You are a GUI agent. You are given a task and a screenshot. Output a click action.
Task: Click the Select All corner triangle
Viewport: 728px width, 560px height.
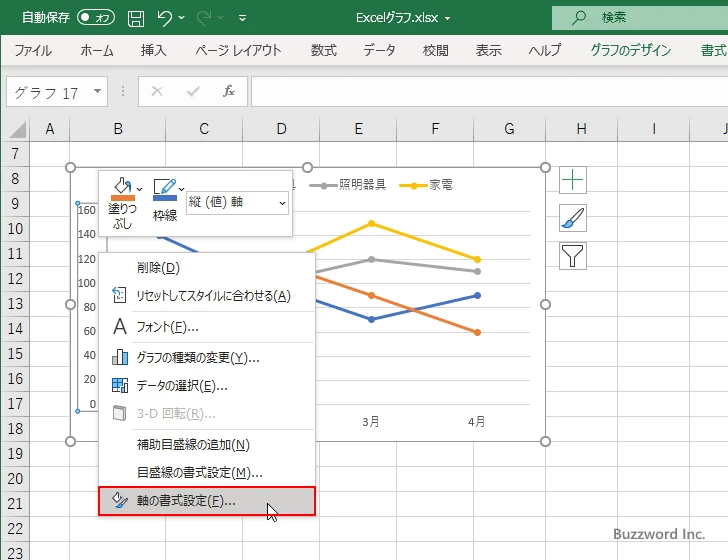(x=17, y=130)
